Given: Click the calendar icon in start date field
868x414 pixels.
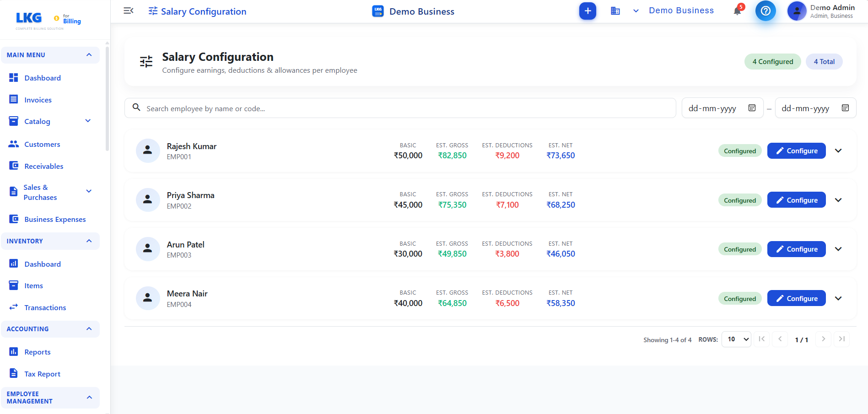Looking at the screenshot, I should [752, 108].
